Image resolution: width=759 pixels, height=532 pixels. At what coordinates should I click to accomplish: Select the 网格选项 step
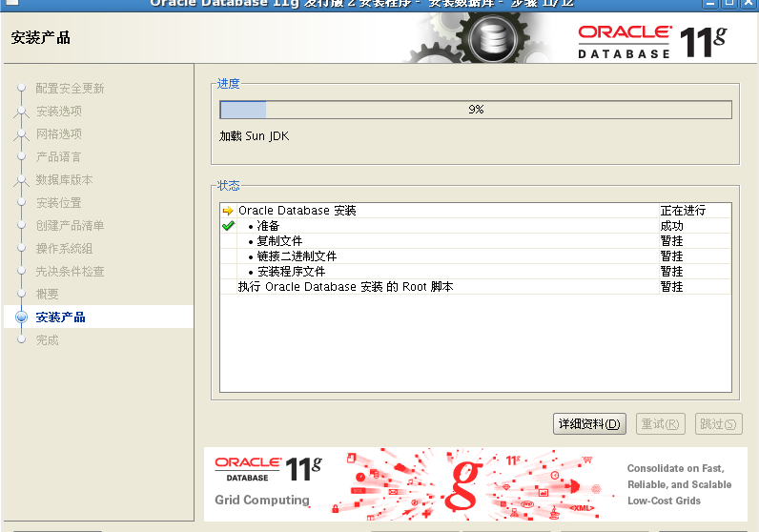tap(58, 133)
